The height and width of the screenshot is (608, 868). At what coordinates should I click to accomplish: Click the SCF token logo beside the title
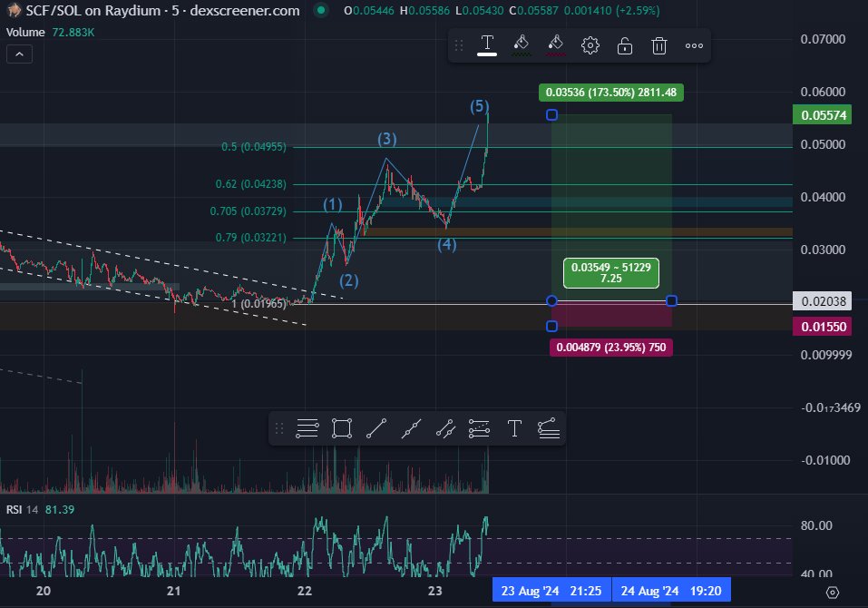point(14,10)
